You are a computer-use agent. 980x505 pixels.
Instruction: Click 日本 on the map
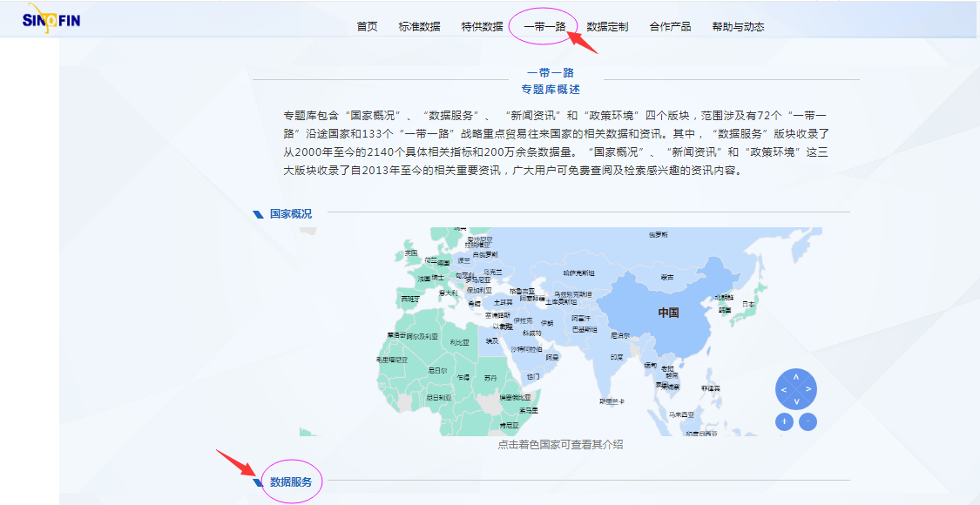[747, 304]
